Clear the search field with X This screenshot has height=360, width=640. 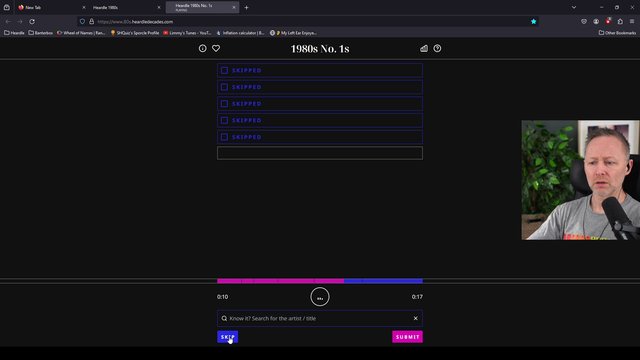(x=416, y=318)
